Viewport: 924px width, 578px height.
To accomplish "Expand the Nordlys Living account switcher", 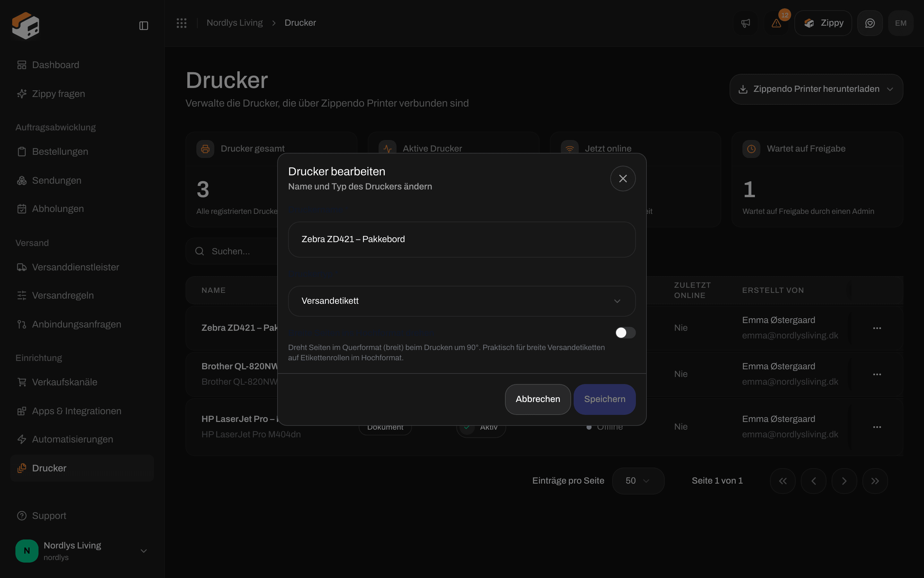I will coord(82,551).
